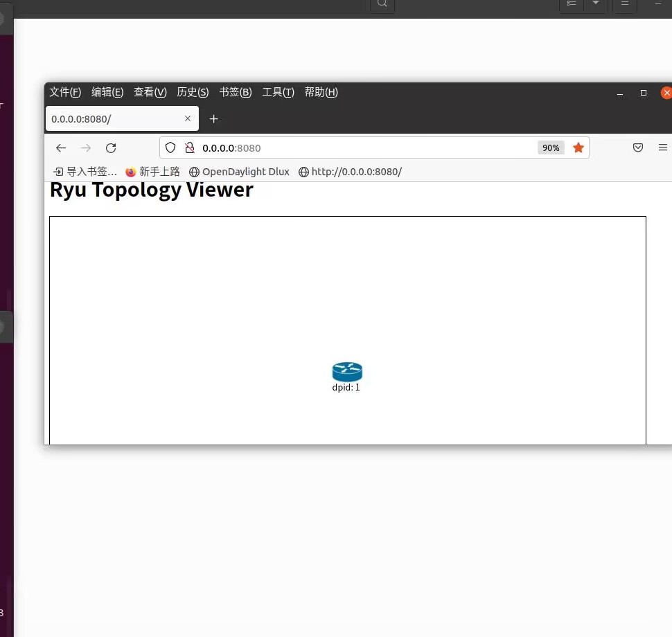Open the tracking protection shield

tap(170, 147)
